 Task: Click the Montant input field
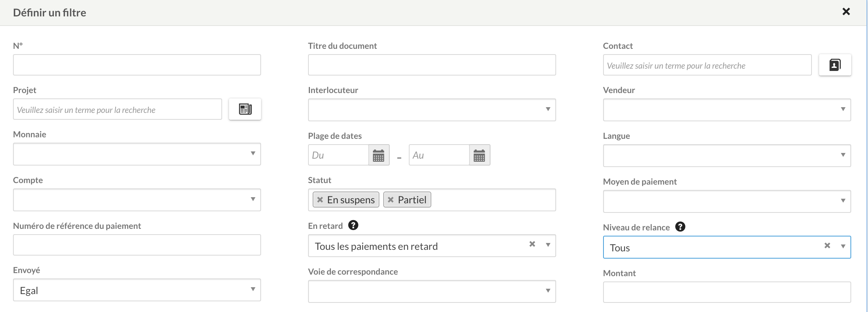coord(727,292)
